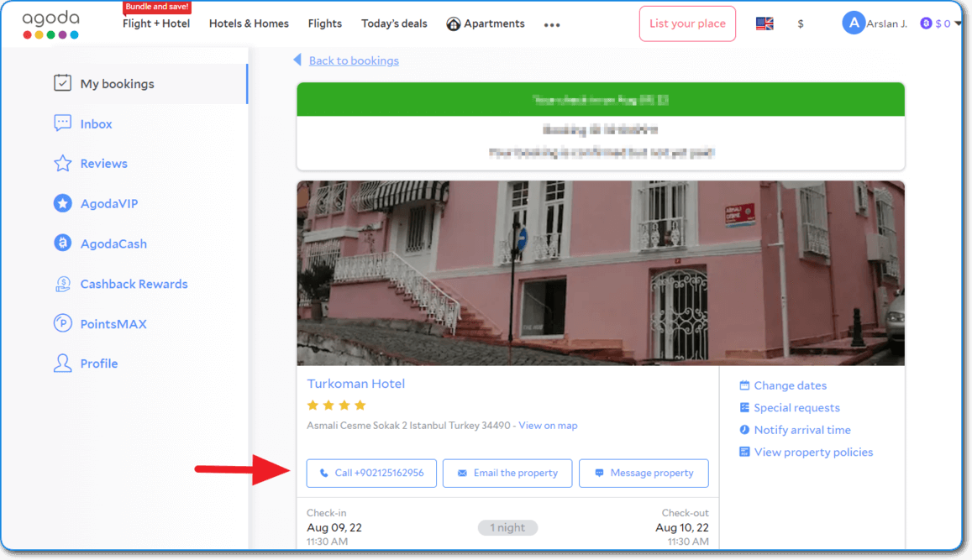
Task: Click the Notify arrival time clock icon
Action: 744,430
